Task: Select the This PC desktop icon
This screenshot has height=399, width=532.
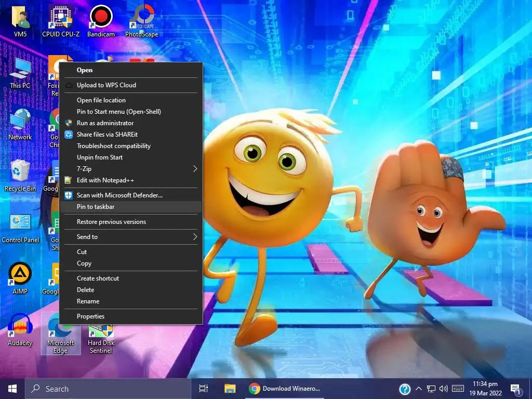Action: tap(20, 73)
